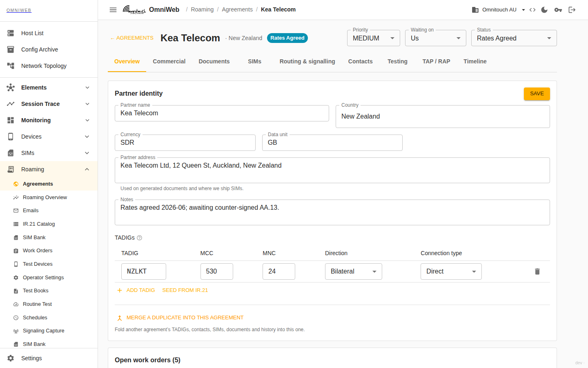Open the code brackets icon in header
This screenshot has width=588, height=368.
click(532, 10)
